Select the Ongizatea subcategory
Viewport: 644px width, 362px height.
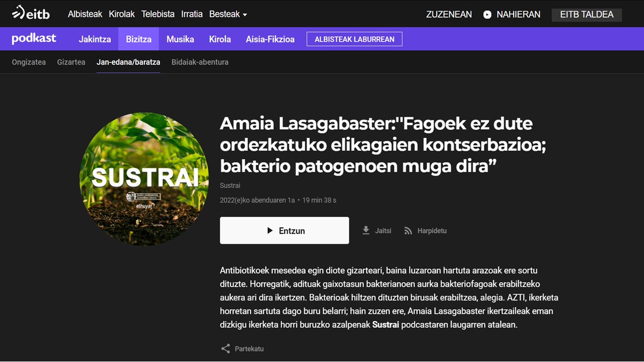pos(29,62)
